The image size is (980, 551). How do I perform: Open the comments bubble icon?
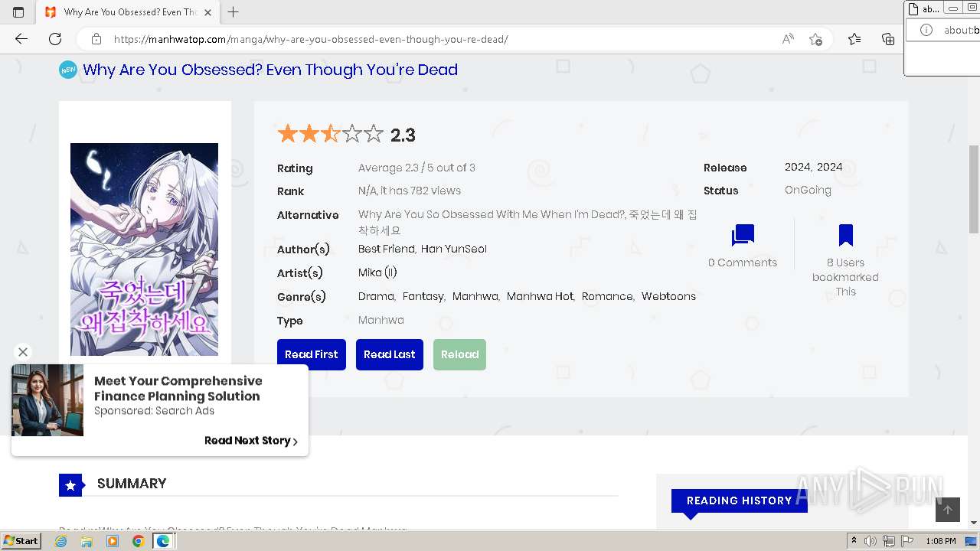click(x=743, y=236)
